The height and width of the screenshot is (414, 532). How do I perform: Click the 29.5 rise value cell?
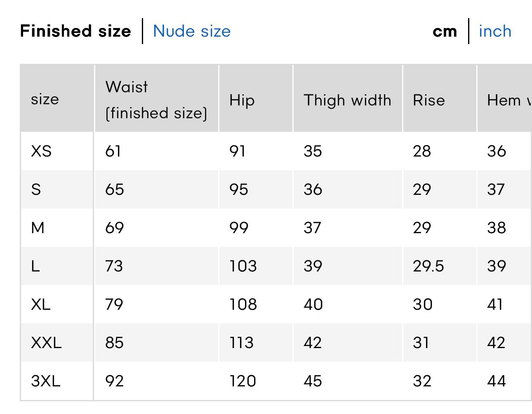click(x=428, y=266)
